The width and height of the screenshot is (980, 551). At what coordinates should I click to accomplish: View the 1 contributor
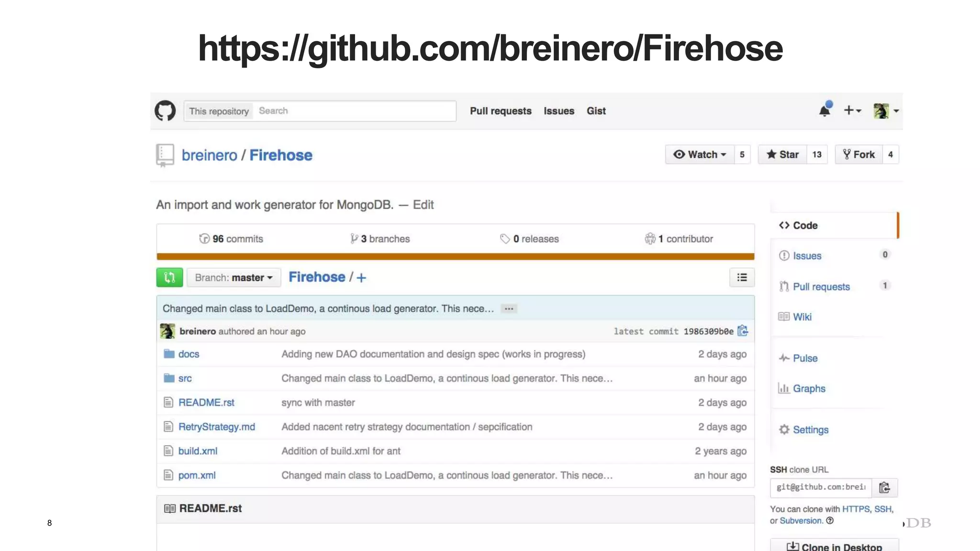click(679, 239)
